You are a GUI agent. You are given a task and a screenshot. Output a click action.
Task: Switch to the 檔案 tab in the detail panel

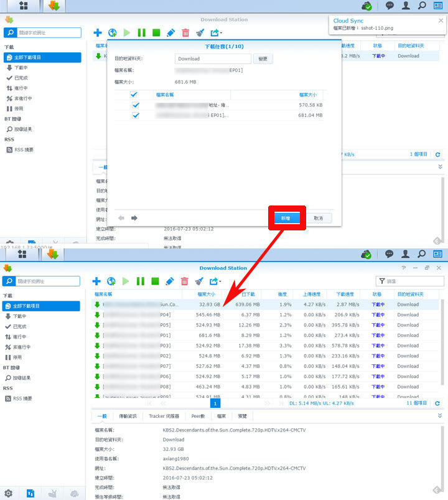222,416
